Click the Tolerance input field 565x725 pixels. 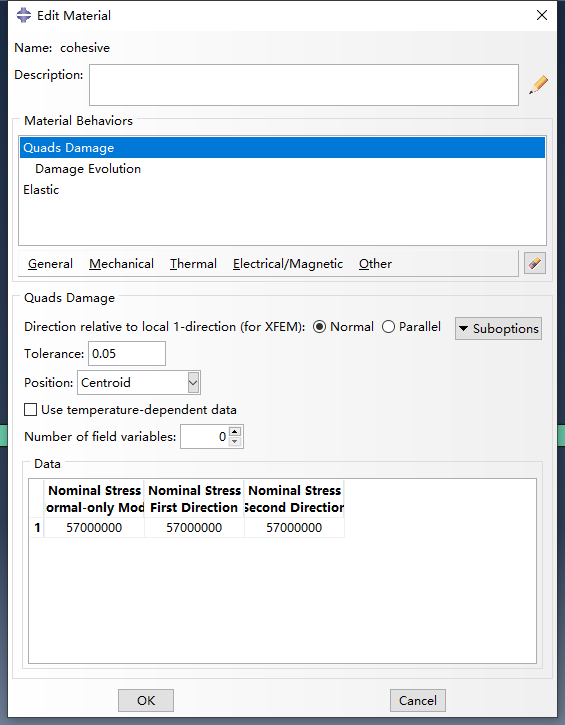coord(127,354)
